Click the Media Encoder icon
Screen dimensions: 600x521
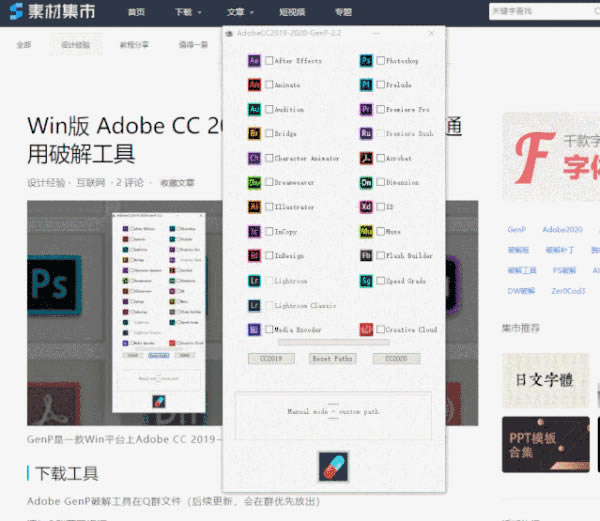coord(254,329)
